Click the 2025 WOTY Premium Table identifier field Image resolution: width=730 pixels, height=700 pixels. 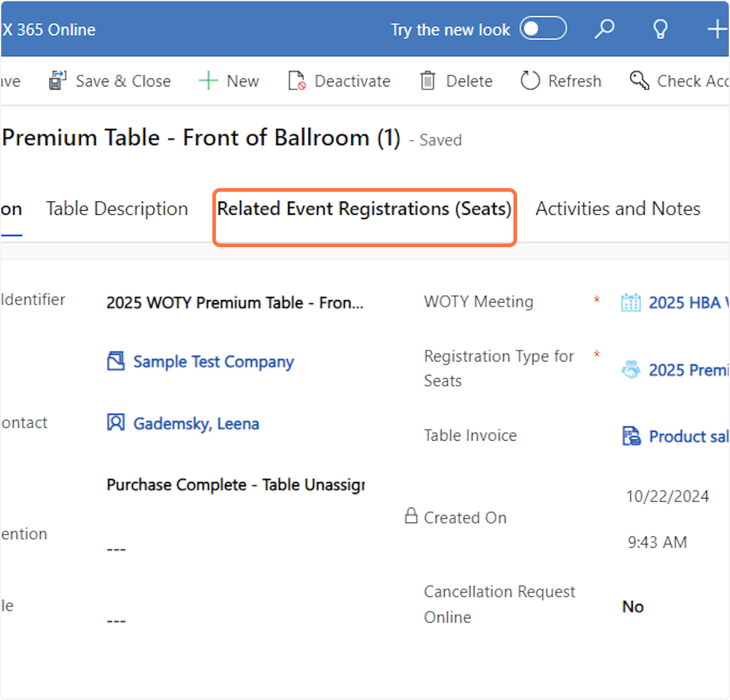point(235,303)
